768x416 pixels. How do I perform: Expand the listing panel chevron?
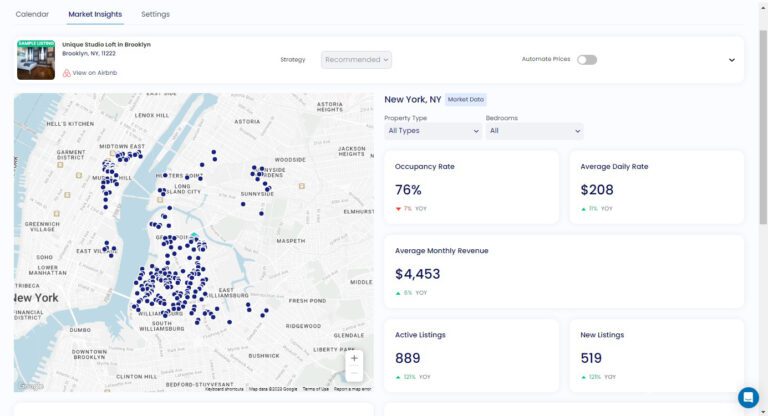pyautogui.click(x=731, y=60)
